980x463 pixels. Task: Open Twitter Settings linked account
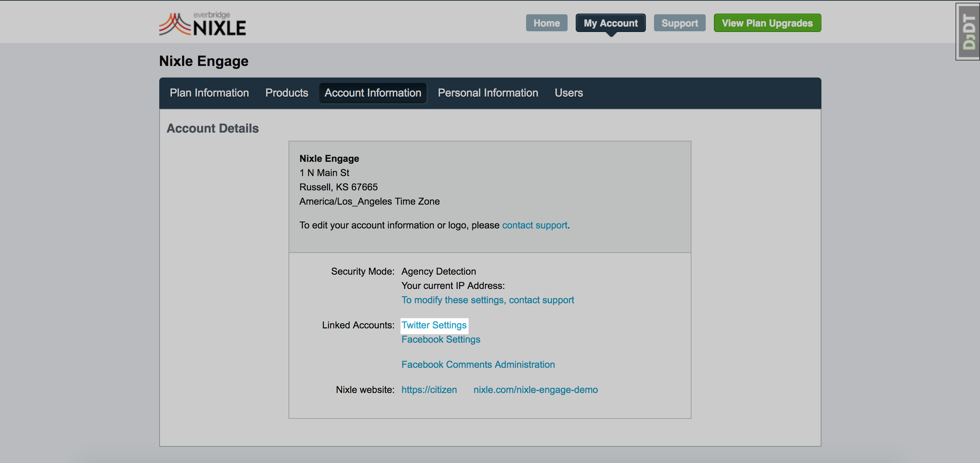coord(434,325)
